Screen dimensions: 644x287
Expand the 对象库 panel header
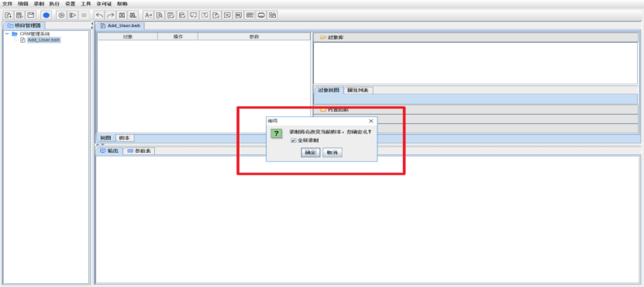point(476,37)
